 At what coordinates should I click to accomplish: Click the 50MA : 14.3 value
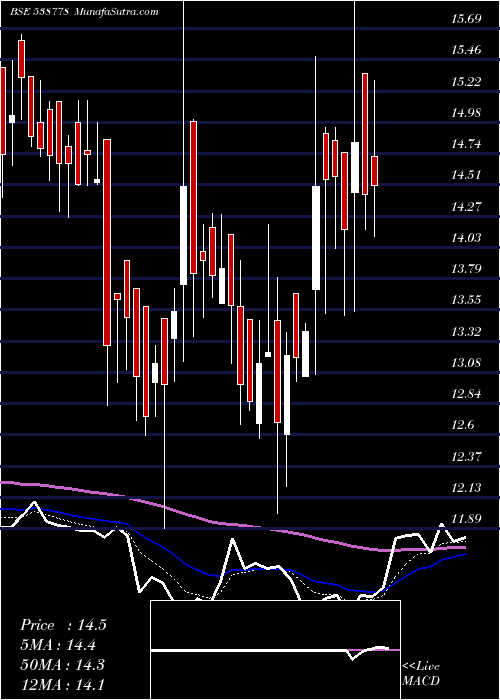pyautogui.click(x=62, y=664)
